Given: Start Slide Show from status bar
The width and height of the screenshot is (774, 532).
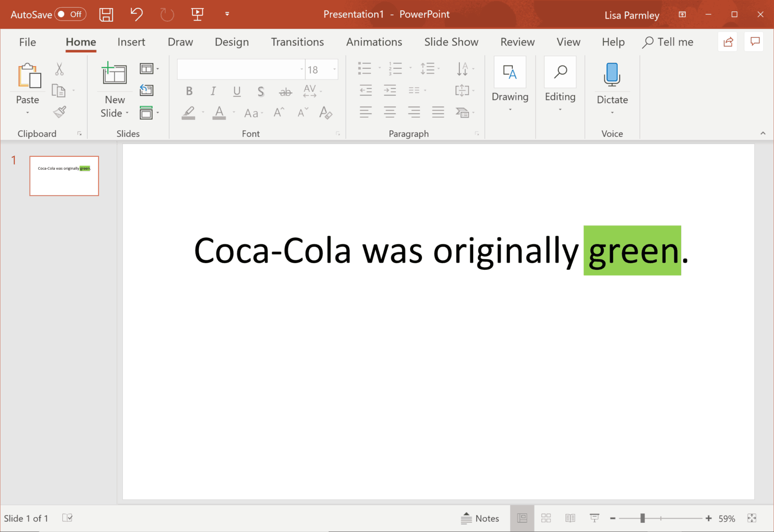Looking at the screenshot, I should (x=594, y=518).
